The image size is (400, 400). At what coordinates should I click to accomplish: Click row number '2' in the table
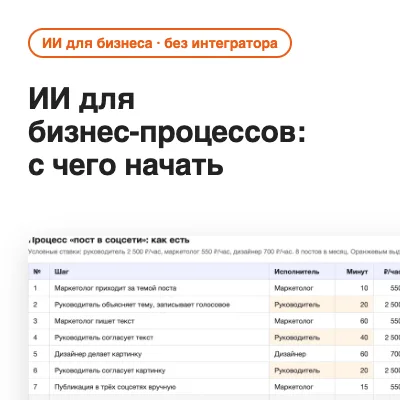tap(35, 305)
